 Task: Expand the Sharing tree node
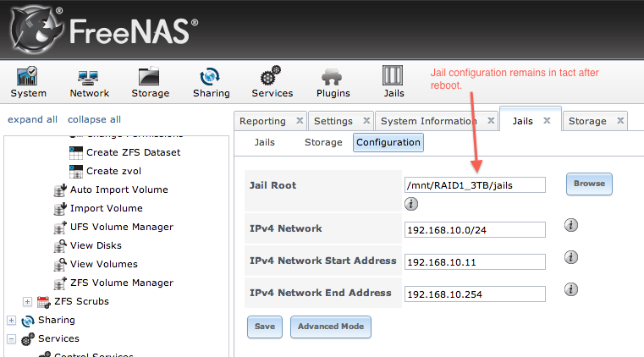[11, 320]
